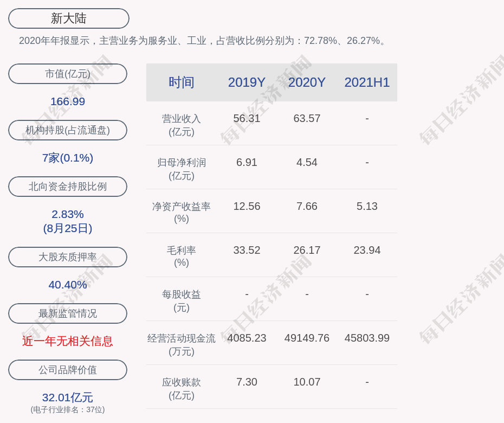Screen dimensions: 504x423
Task: Select the 2019Y receivables value 7.30
Action: pyautogui.click(x=247, y=382)
